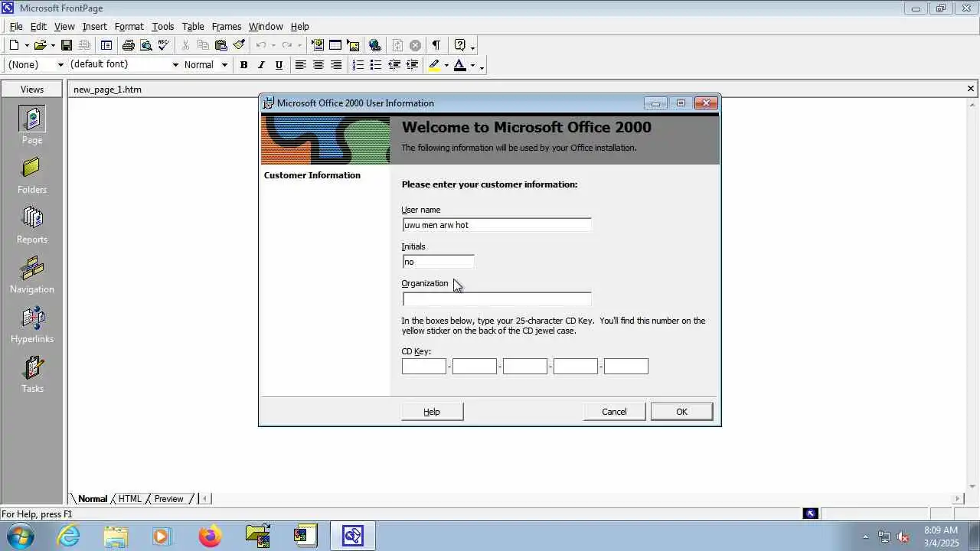Screen dimensions: 980x551
Task: Save the page with the floppy disk icon
Action: coord(67,45)
